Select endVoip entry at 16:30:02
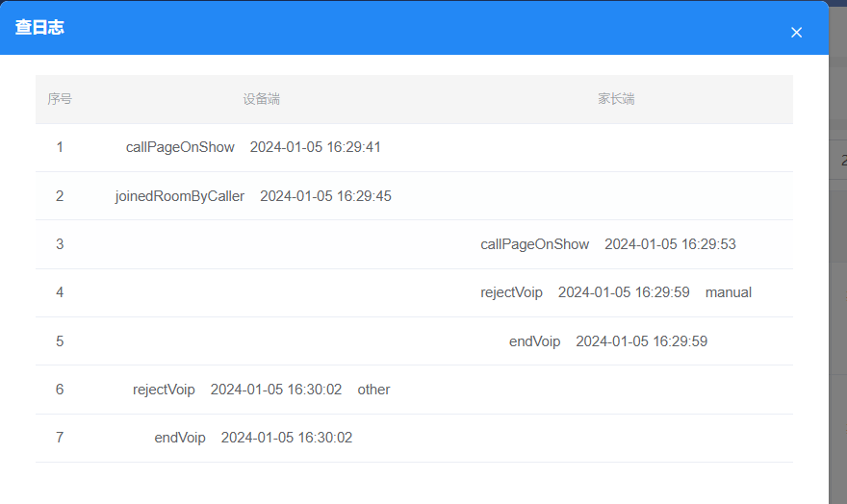Image resolution: width=847 pixels, height=504 pixels. click(x=253, y=438)
